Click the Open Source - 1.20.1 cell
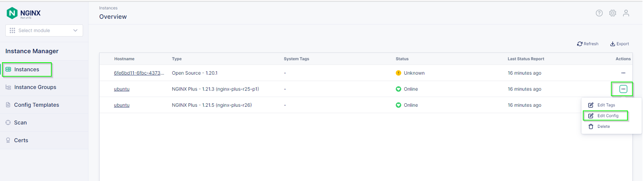The height and width of the screenshot is (181, 644). tap(194, 73)
